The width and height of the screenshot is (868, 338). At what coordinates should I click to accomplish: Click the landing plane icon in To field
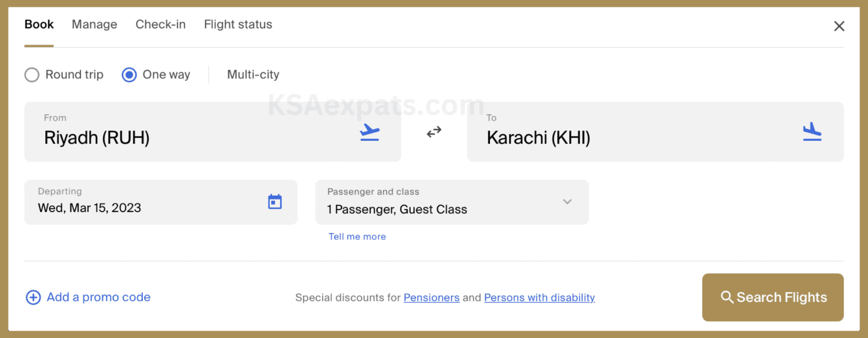pos(812,132)
